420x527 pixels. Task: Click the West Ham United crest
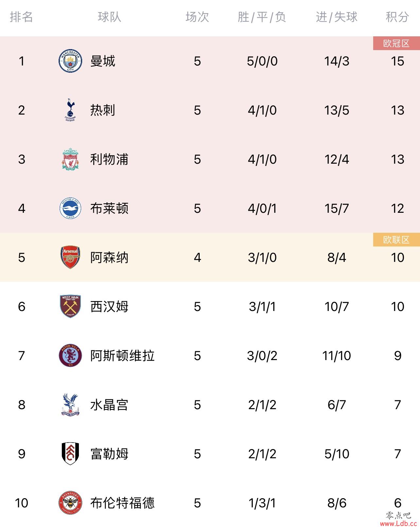coord(70,307)
